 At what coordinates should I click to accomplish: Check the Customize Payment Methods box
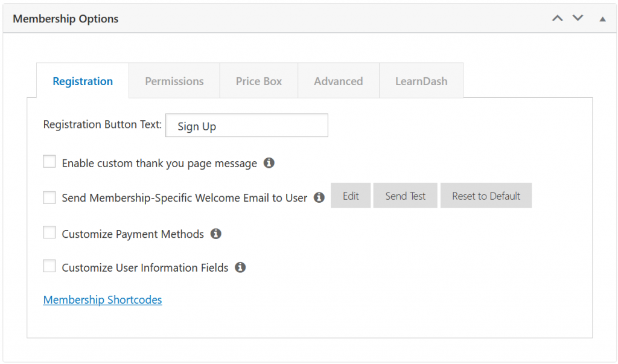pyautogui.click(x=49, y=233)
